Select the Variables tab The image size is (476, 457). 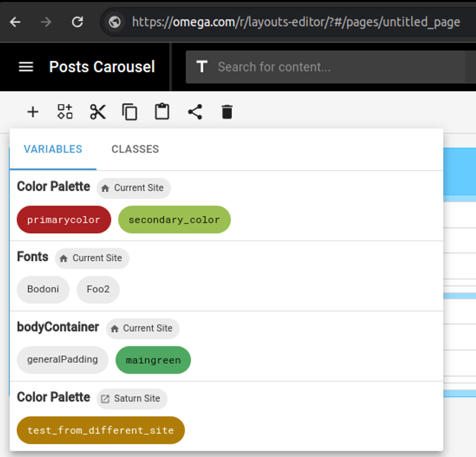point(53,149)
